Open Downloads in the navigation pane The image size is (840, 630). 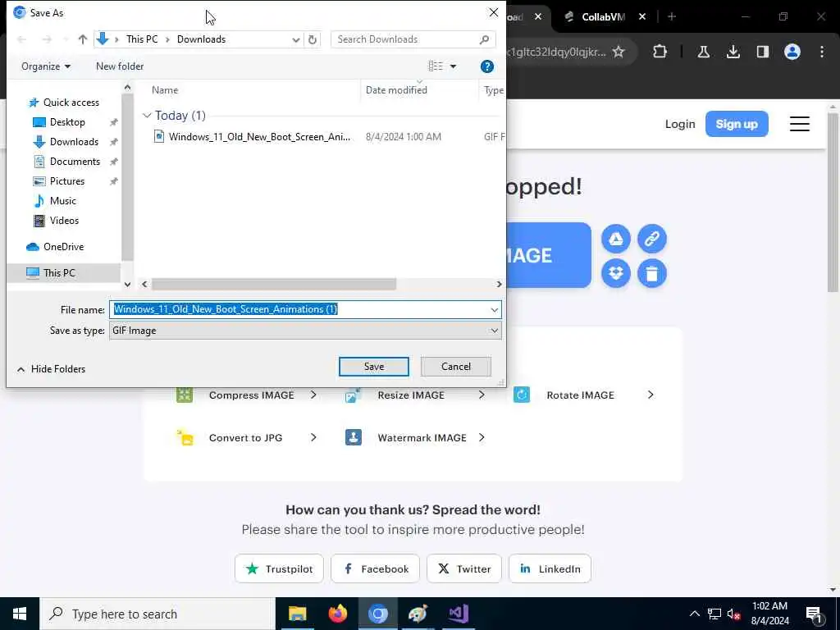[x=74, y=142]
